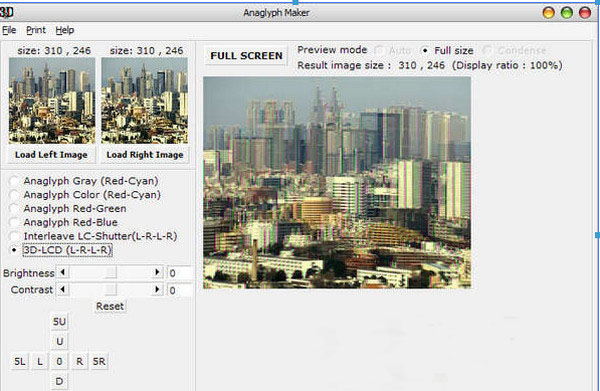This screenshot has width=600, height=391.
Task: Click the orange minimize window button
Action: click(x=548, y=13)
